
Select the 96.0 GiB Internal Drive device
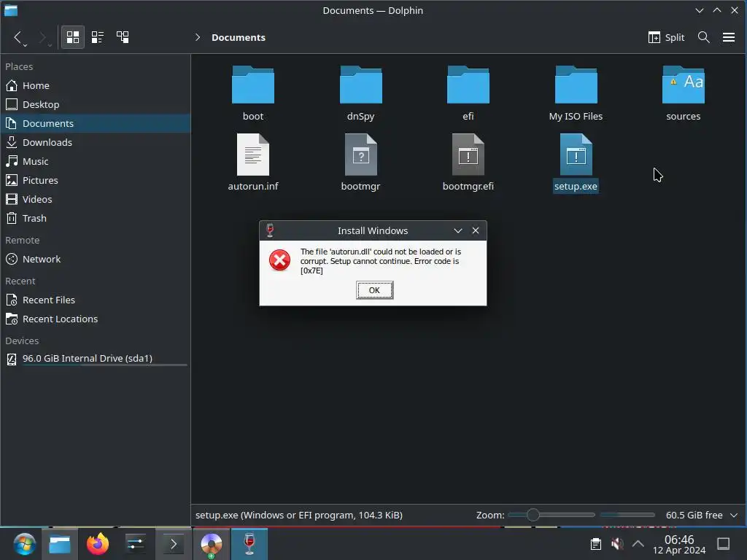[x=96, y=359]
